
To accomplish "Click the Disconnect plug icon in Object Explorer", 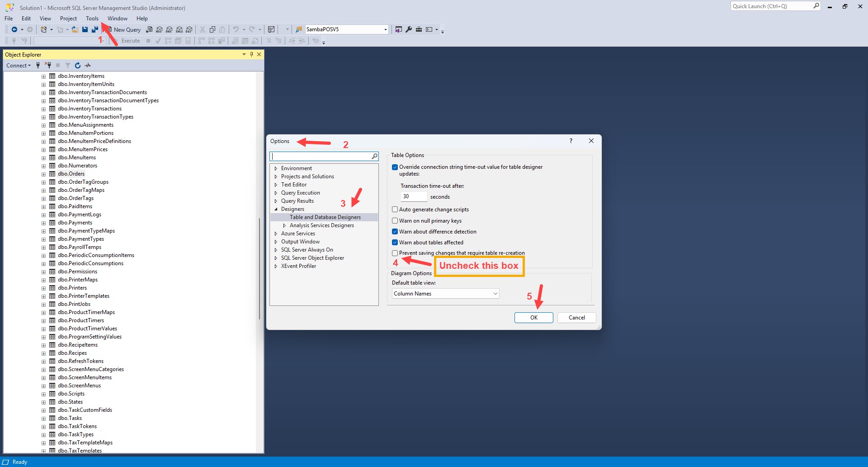I will (48, 65).
